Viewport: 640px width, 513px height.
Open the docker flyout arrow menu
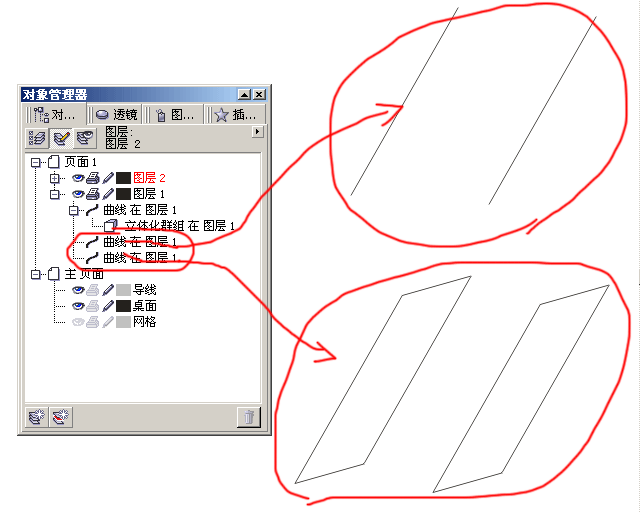[x=257, y=132]
